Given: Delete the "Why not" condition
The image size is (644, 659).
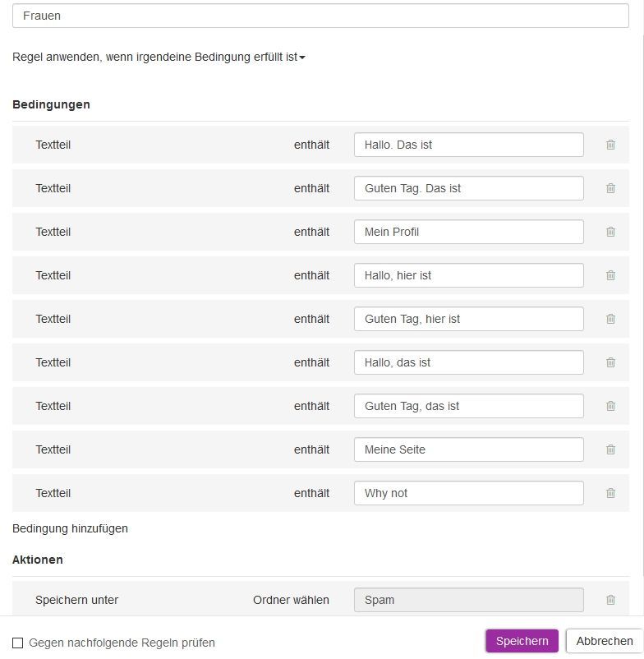Looking at the screenshot, I should tap(610, 492).
